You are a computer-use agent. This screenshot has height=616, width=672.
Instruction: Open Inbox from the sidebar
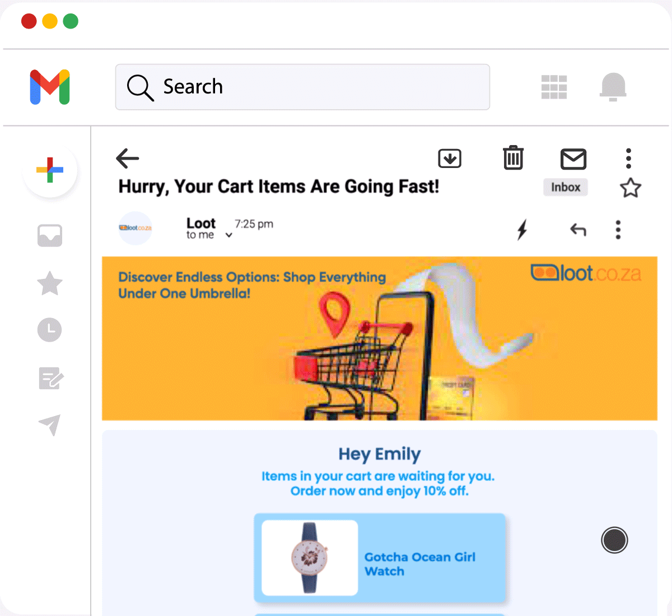click(50, 236)
